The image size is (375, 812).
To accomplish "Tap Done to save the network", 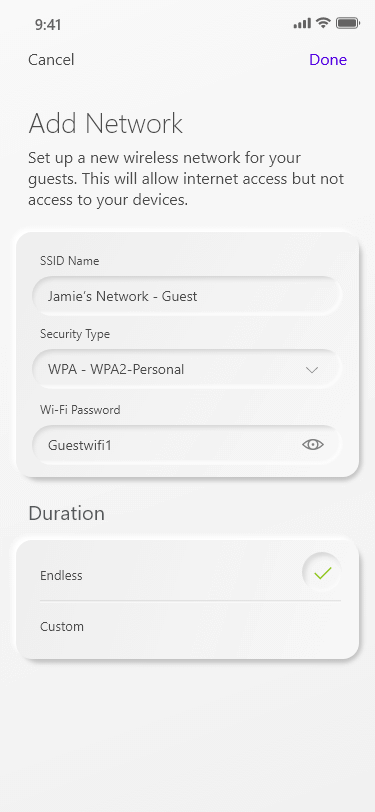I will (x=328, y=60).
